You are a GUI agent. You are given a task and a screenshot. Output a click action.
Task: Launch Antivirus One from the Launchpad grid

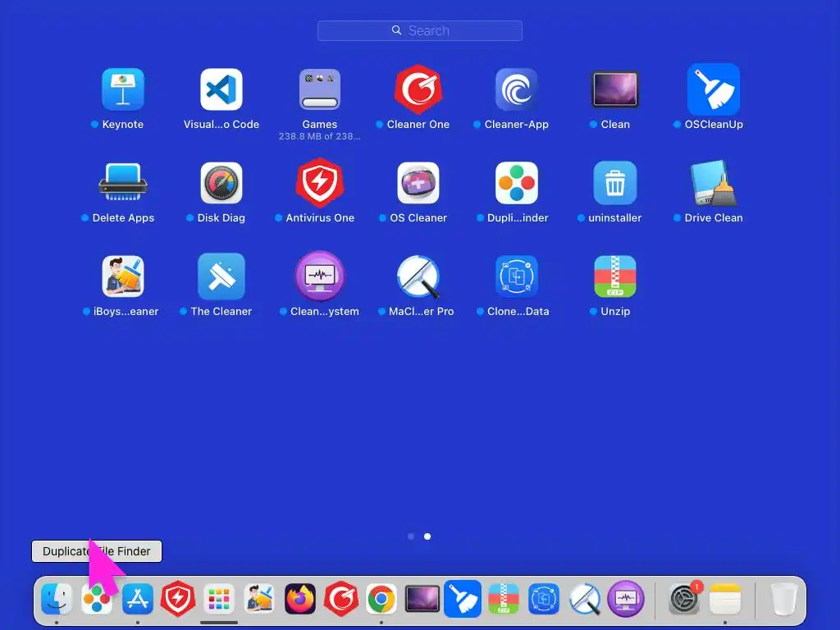(320, 183)
